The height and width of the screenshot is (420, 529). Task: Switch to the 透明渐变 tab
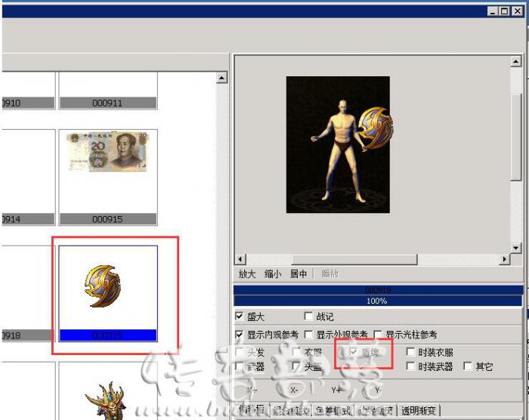tap(419, 411)
